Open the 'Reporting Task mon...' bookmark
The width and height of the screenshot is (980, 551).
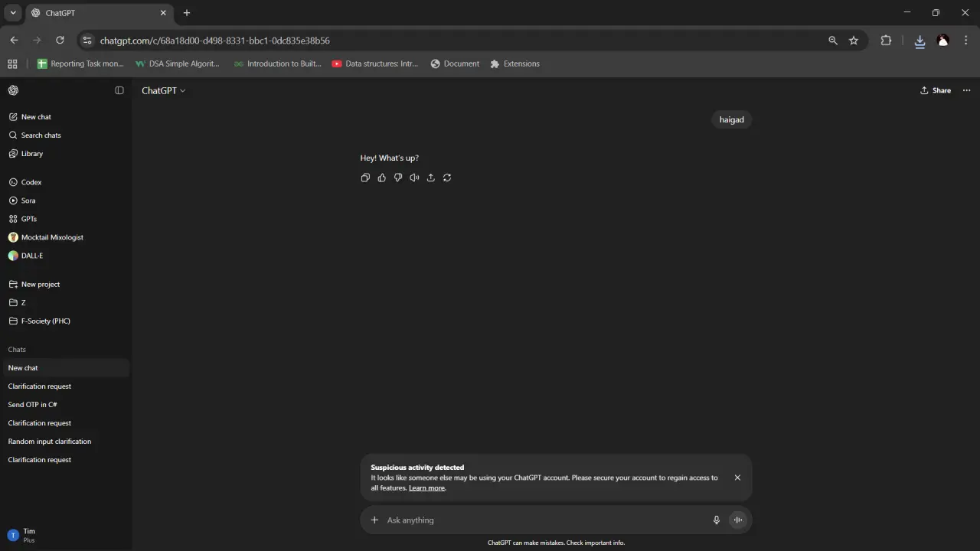pos(80,64)
